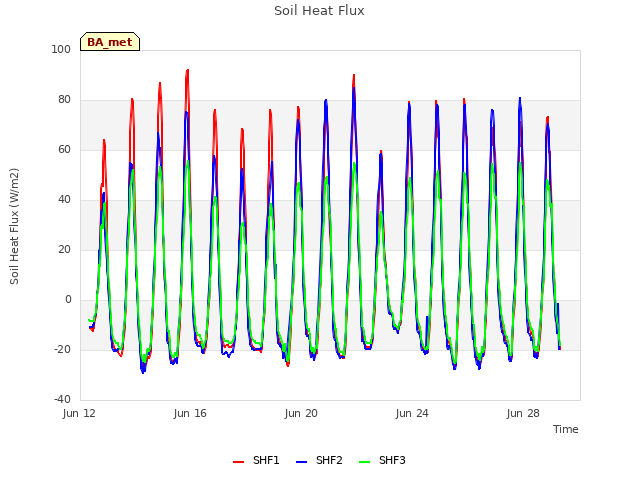Click the Jun 24 x-axis label
640x480 pixels.
412,413
